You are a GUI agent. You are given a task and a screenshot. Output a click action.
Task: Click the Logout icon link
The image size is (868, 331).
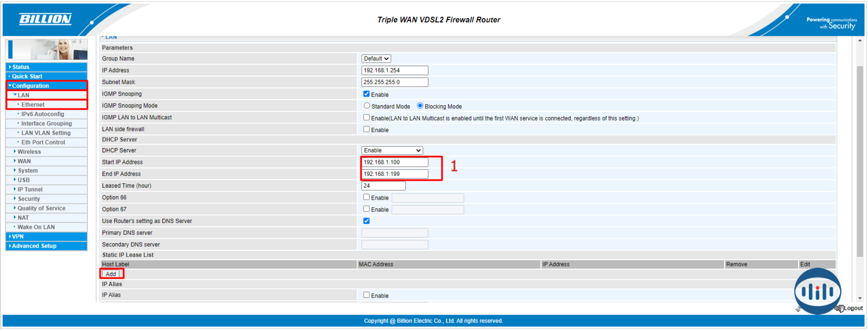pos(849,308)
